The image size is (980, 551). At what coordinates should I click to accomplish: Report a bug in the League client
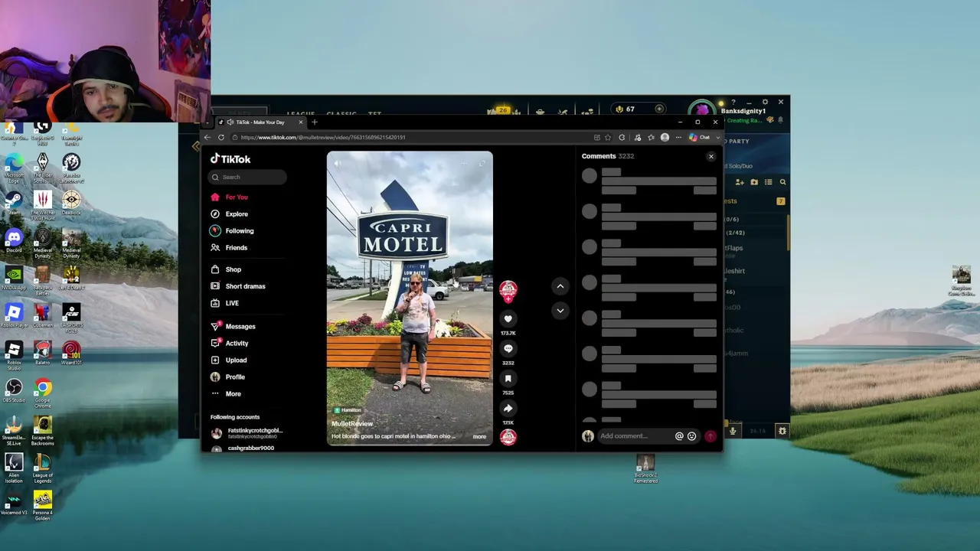(782, 432)
